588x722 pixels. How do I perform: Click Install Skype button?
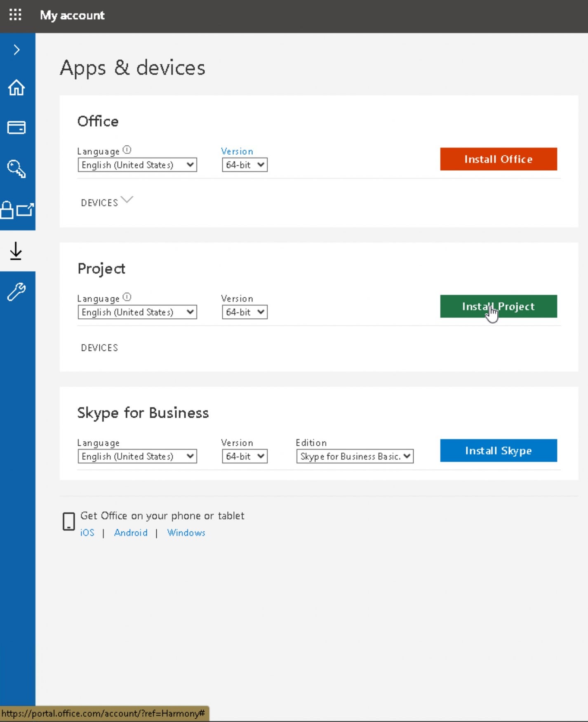click(499, 451)
